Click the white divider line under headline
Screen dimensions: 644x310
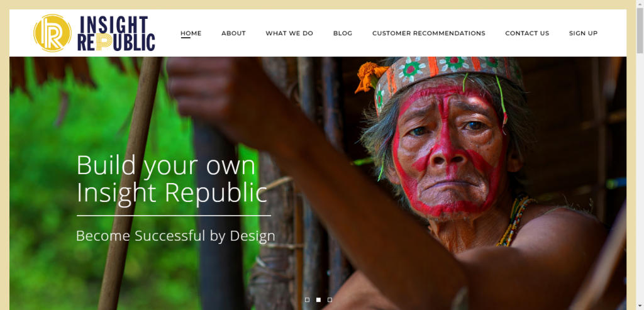174,215
